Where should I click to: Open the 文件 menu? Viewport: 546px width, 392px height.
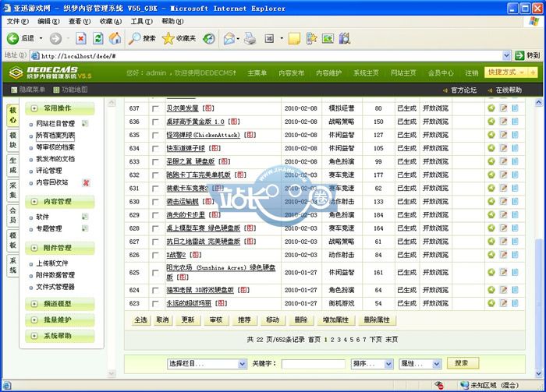click(17, 22)
